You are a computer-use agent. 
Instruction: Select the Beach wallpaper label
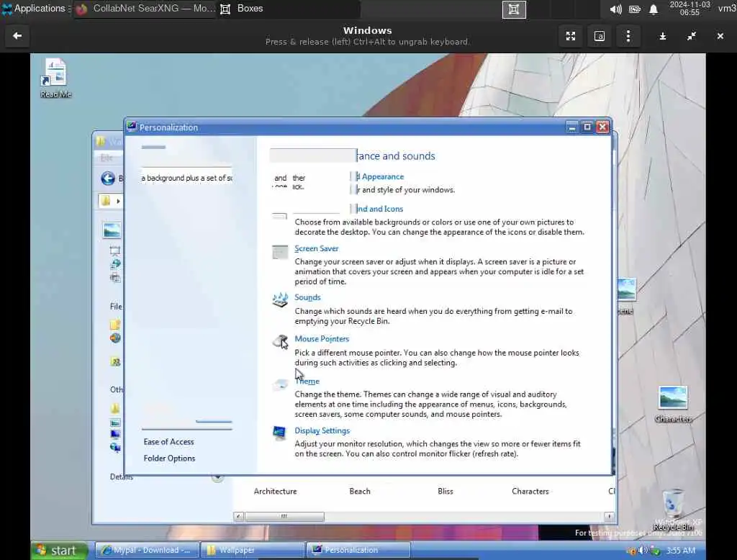click(360, 492)
